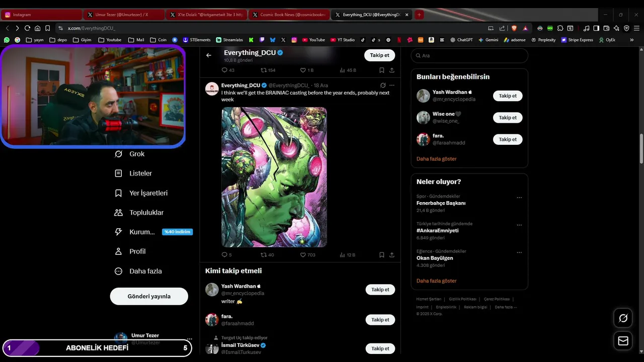644x362 pixels.
Task: Go back using the profile back arrow
Action: [209, 55]
